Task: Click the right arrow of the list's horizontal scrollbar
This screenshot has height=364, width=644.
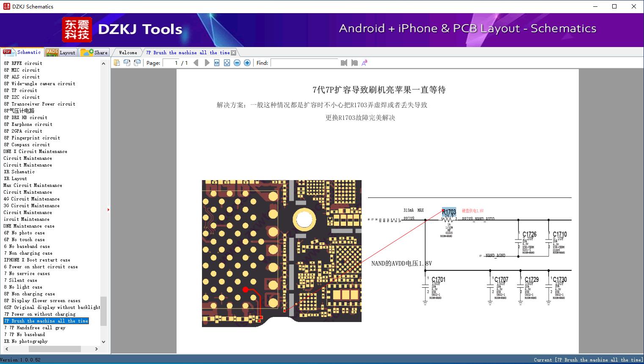Action: (97, 349)
